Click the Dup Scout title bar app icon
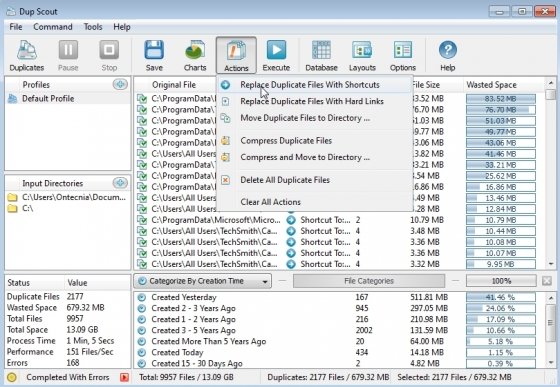 pyautogui.click(x=11, y=11)
